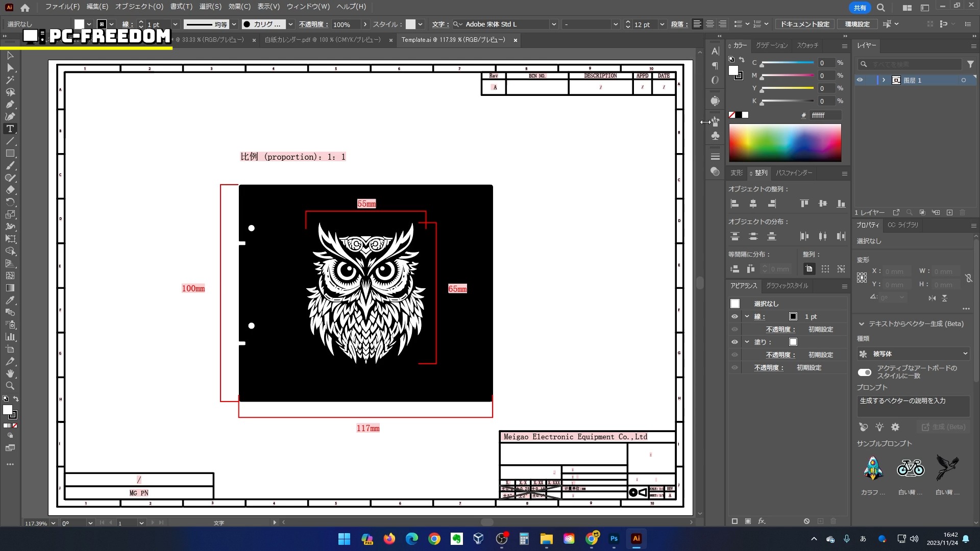Expand 图层 1 layer contents
The image size is (980, 551).
[884, 80]
